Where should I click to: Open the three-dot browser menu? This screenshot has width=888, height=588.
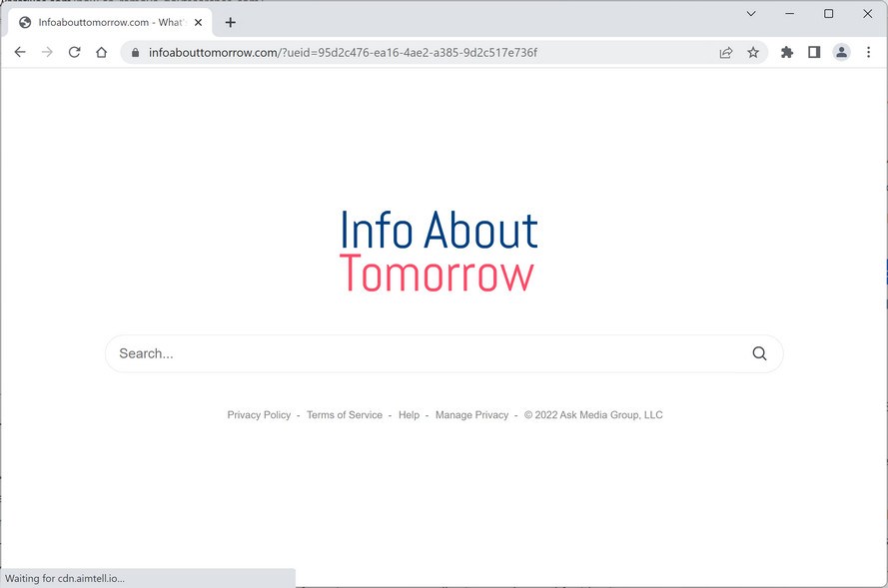(868, 52)
